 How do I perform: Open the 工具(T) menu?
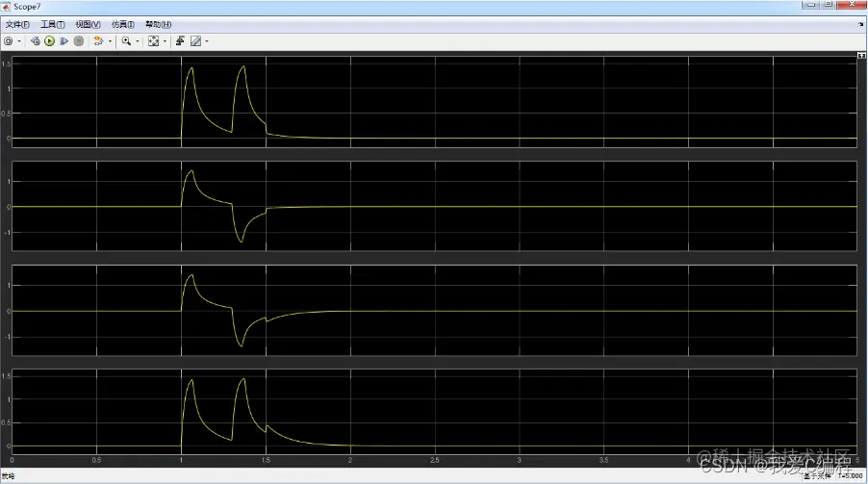(x=53, y=24)
